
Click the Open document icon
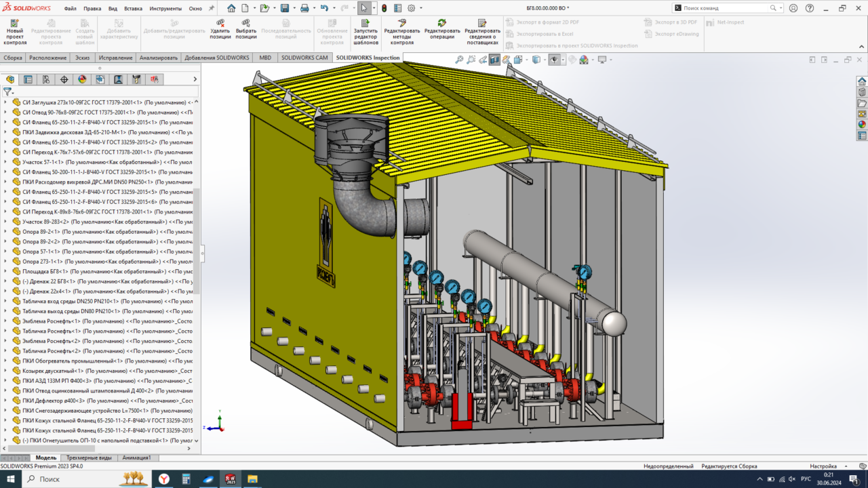click(x=264, y=9)
